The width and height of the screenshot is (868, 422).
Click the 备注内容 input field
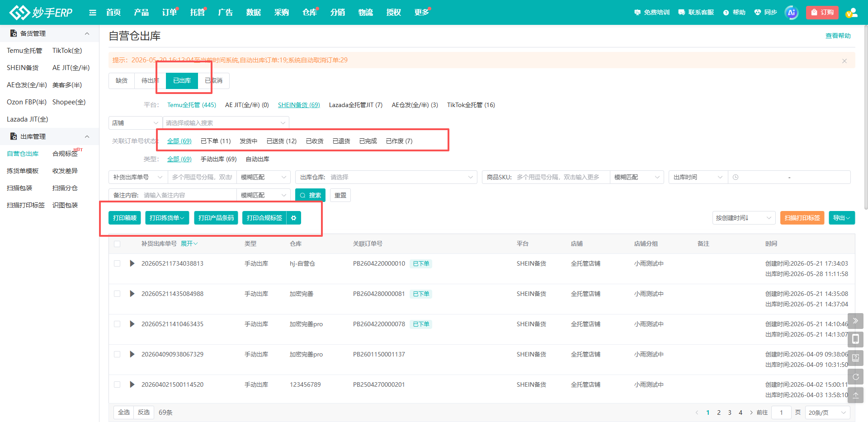(189, 195)
